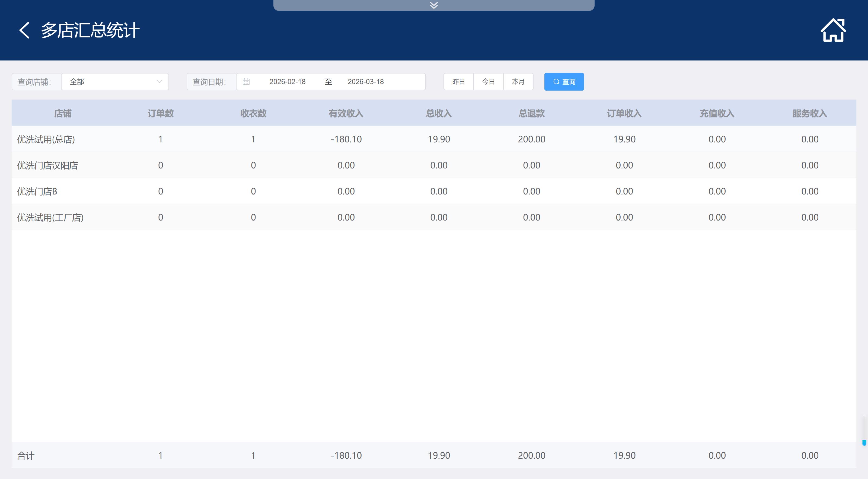Click the calendar icon in date field
The image size is (868, 479).
(246, 82)
